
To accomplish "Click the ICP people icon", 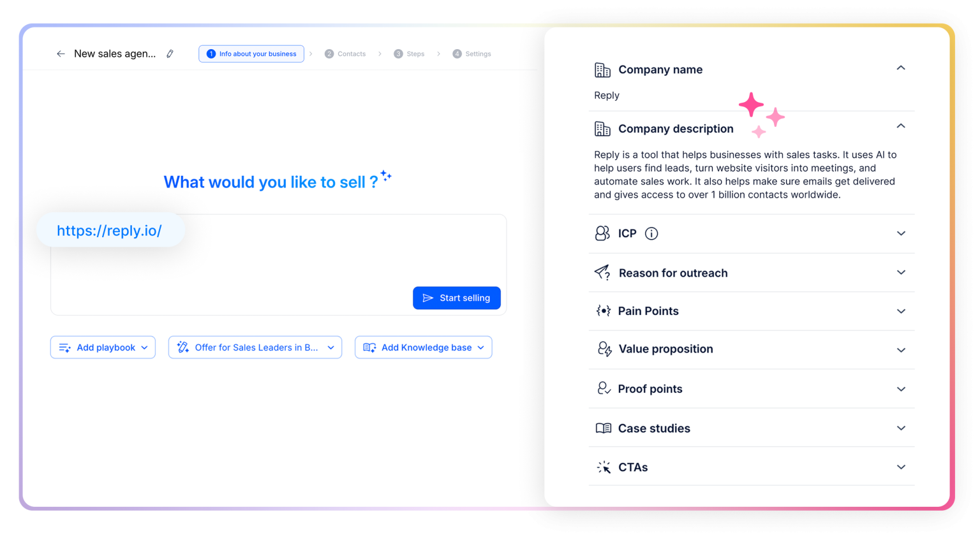I will click(x=602, y=233).
